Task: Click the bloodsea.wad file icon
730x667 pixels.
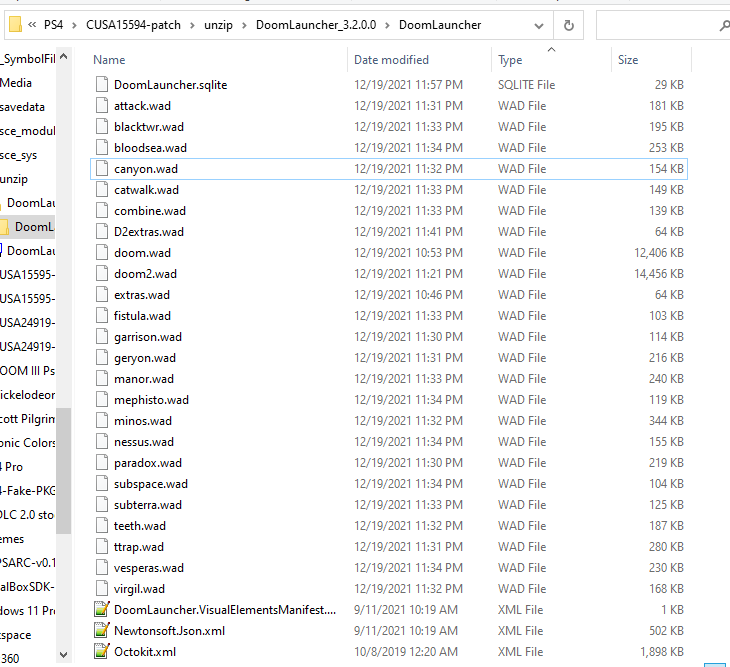Action: pos(102,147)
